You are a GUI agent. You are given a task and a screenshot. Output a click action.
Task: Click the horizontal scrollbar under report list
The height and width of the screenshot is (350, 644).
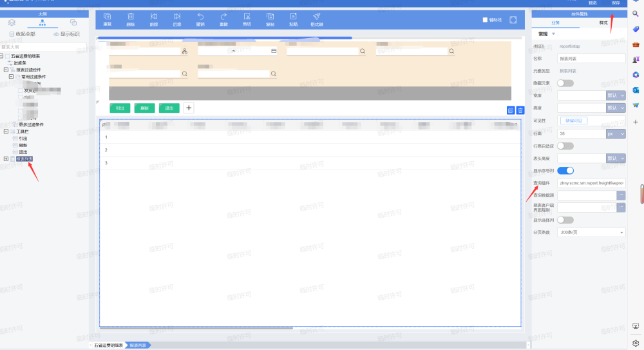click(x=196, y=328)
